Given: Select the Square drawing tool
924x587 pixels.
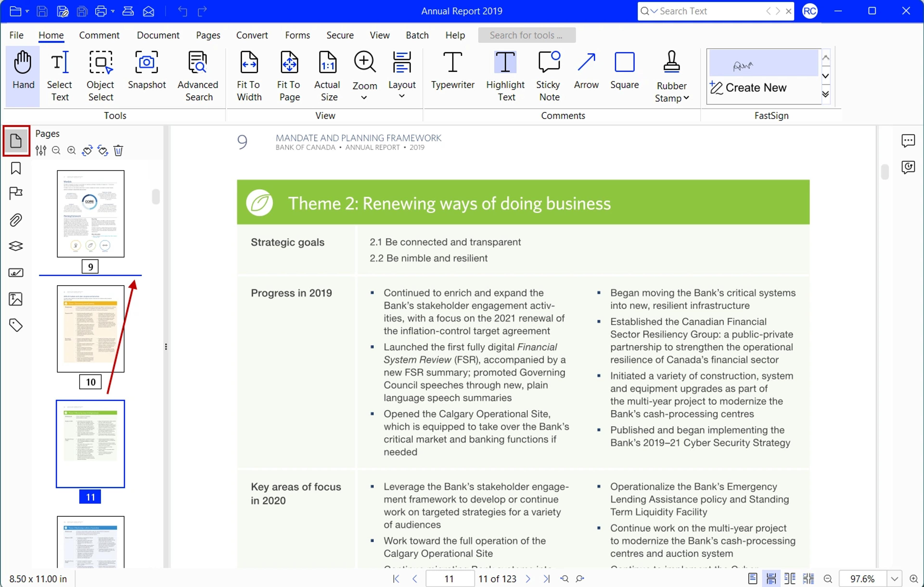Looking at the screenshot, I should pyautogui.click(x=624, y=71).
